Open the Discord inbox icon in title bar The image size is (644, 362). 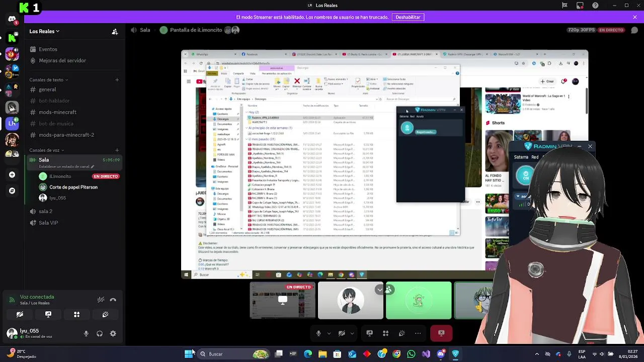[580, 6]
